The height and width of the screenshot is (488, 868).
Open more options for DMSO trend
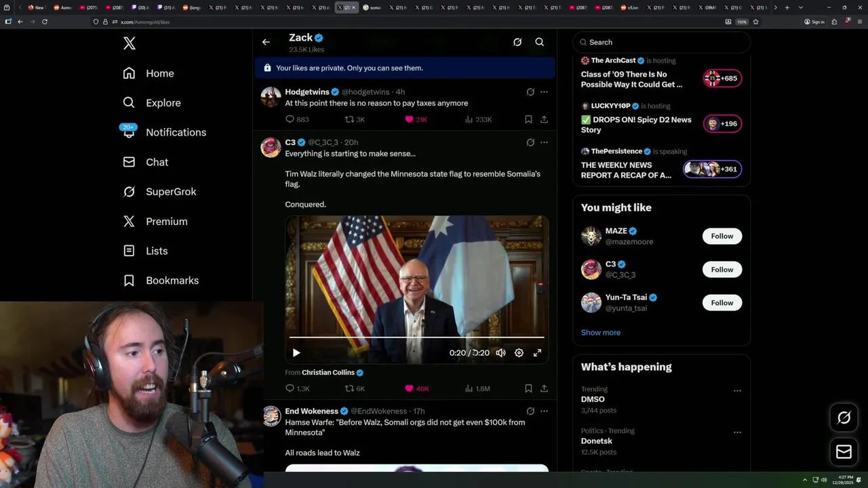(x=737, y=390)
